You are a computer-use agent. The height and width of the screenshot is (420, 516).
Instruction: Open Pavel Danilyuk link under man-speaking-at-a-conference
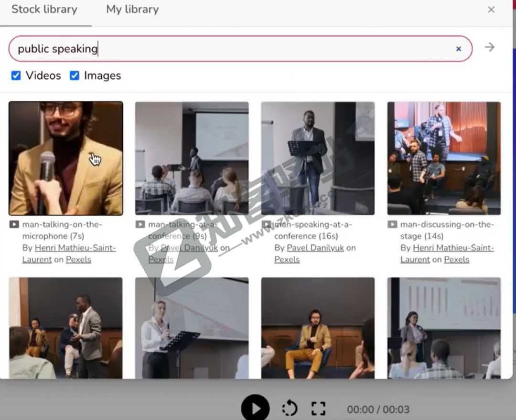[x=315, y=248]
